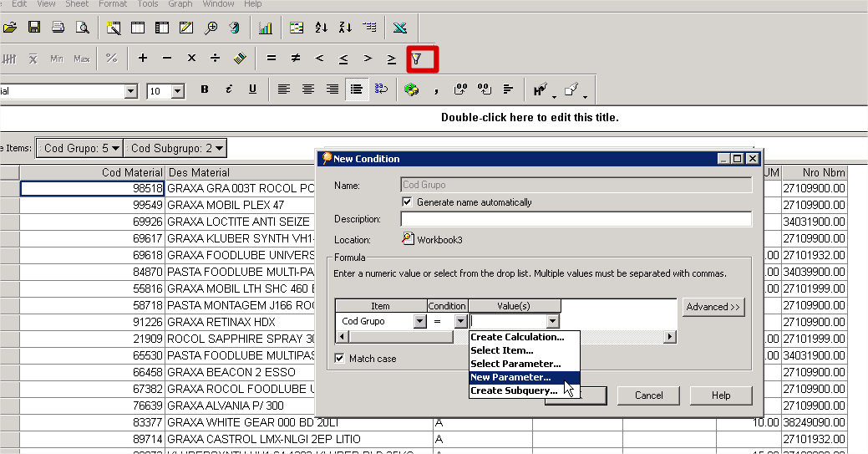This screenshot has height=454, width=868.
Task: Click the Print icon
Action: click(58, 27)
